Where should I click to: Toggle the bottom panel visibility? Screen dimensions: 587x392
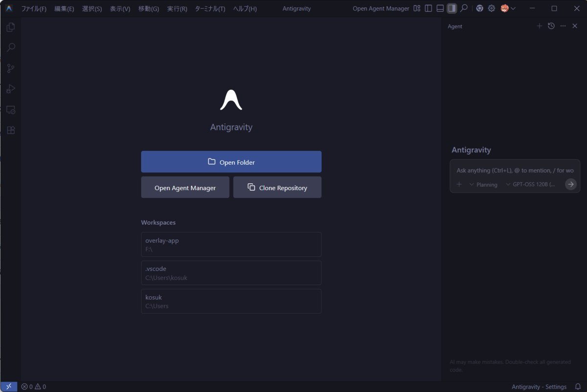[x=440, y=8]
